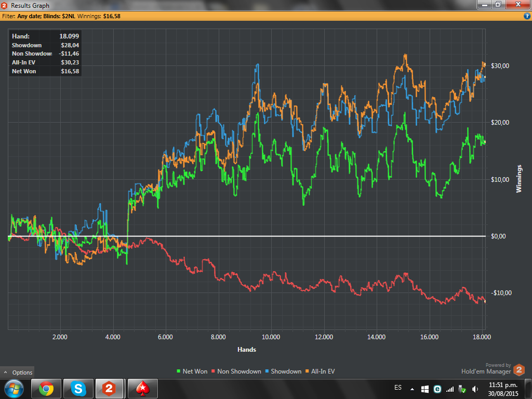Click the Results Graph title bar icon
Image resolution: width=532 pixels, height=399 pixels.
(x=4, y=5)
